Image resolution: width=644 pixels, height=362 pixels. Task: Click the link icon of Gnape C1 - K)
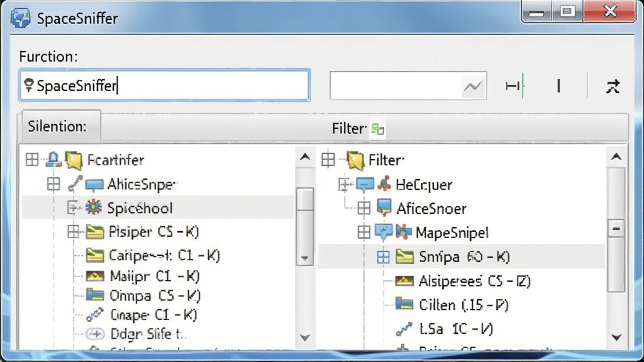(x=95, y=314)
